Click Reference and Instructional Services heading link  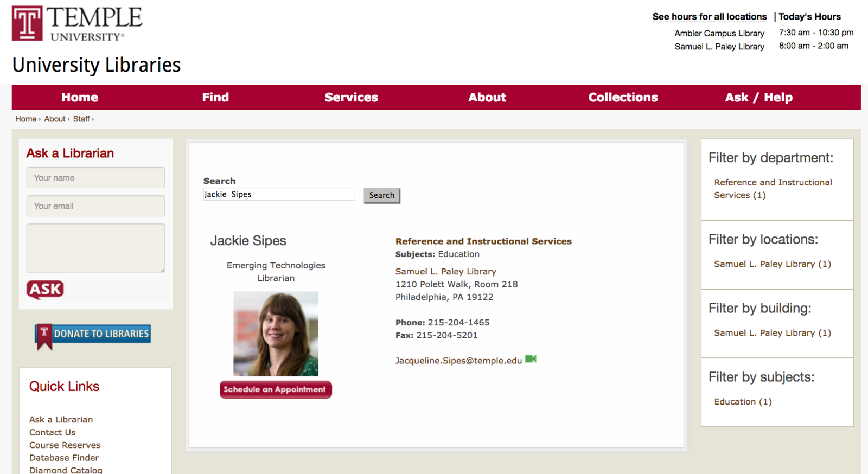[x=483, y=241]
